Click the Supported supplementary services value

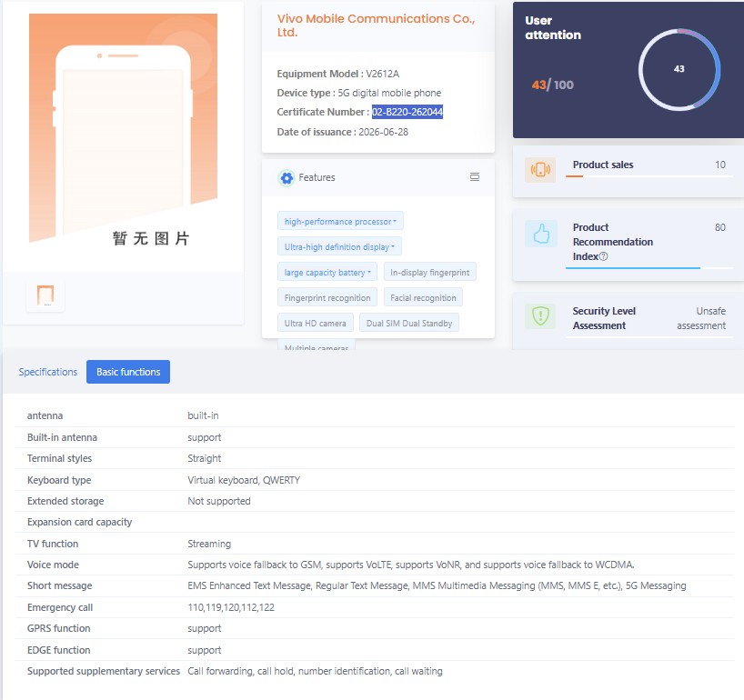pos(315,671)
